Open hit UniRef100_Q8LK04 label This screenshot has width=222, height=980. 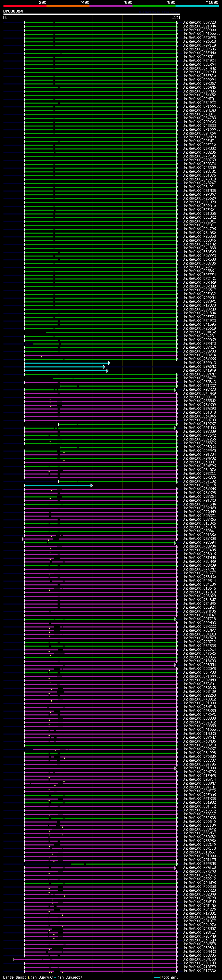[x=199, y=64]
